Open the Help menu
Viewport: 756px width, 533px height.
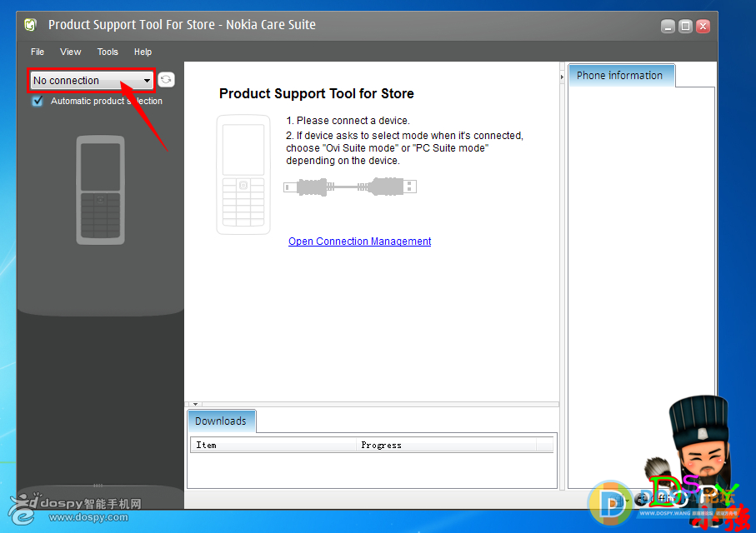pos(143,52)
